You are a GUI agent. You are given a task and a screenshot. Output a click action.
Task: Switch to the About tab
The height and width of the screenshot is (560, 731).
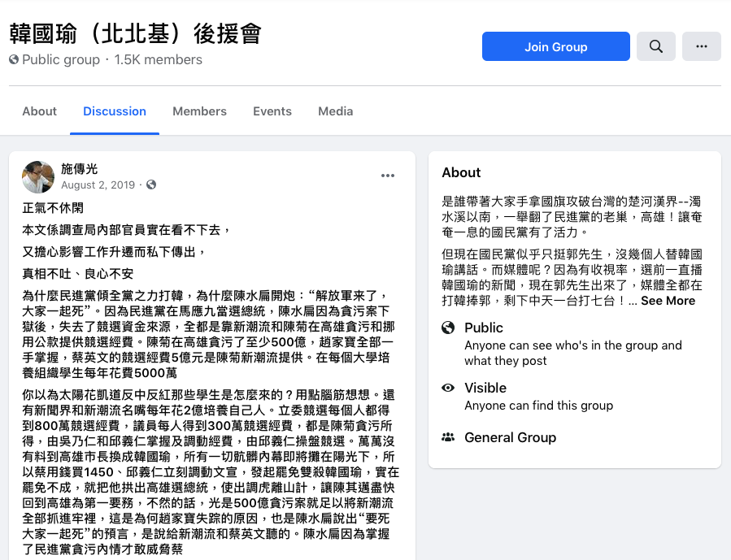pyautogui.click(x=40, y=111)
